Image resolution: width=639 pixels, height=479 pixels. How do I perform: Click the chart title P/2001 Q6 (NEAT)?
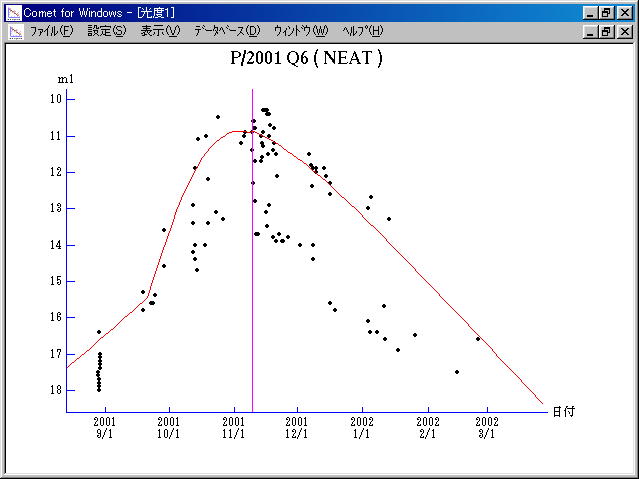(x=306, y=58)
